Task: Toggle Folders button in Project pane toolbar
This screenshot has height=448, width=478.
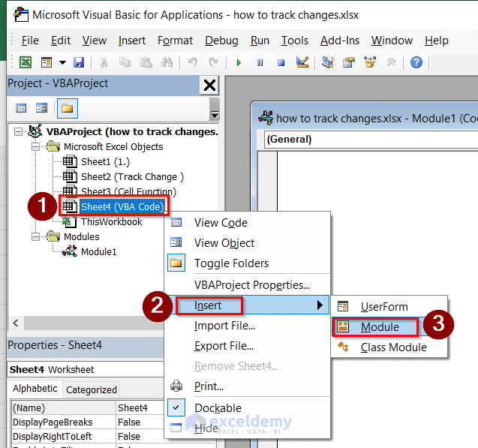Action: [68, 108]
